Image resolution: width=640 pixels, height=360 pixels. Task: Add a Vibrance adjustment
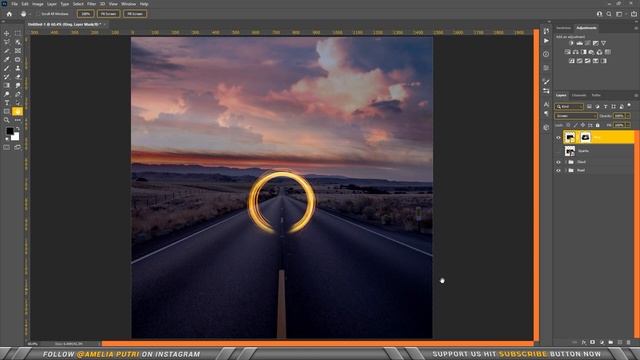[x=603, y=43]
